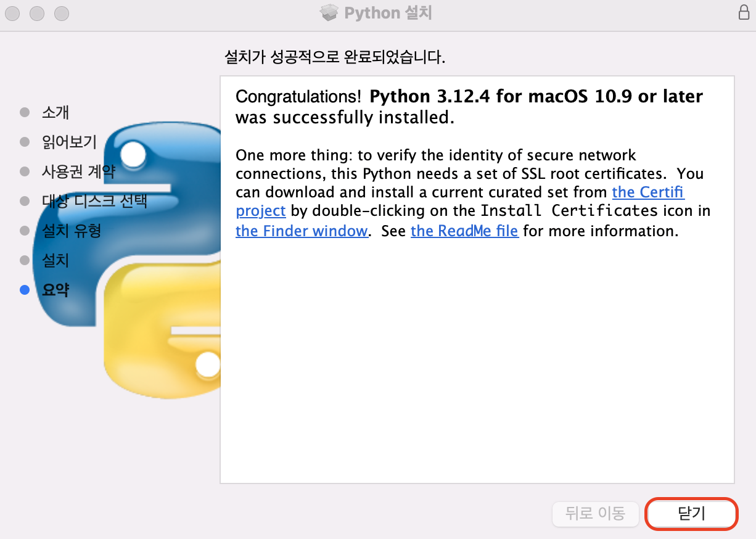Click the Congratulations message text
The width and height of the screenshot is (756, 539).
point(469,107)
